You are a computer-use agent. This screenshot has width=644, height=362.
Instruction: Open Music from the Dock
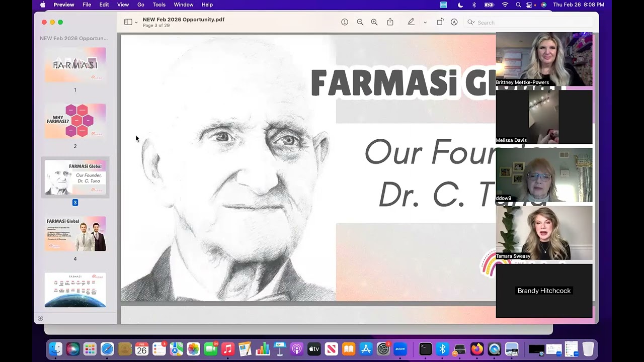click(x=228, y=349)
